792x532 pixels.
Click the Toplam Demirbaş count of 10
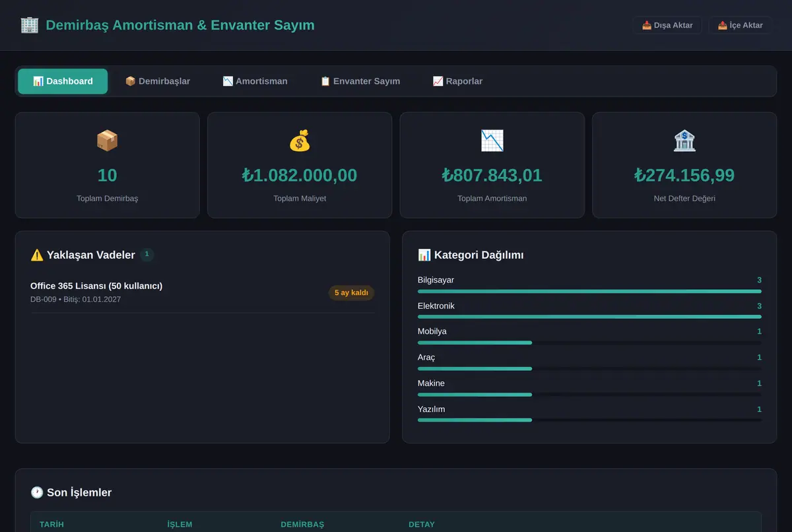[107, 175]
